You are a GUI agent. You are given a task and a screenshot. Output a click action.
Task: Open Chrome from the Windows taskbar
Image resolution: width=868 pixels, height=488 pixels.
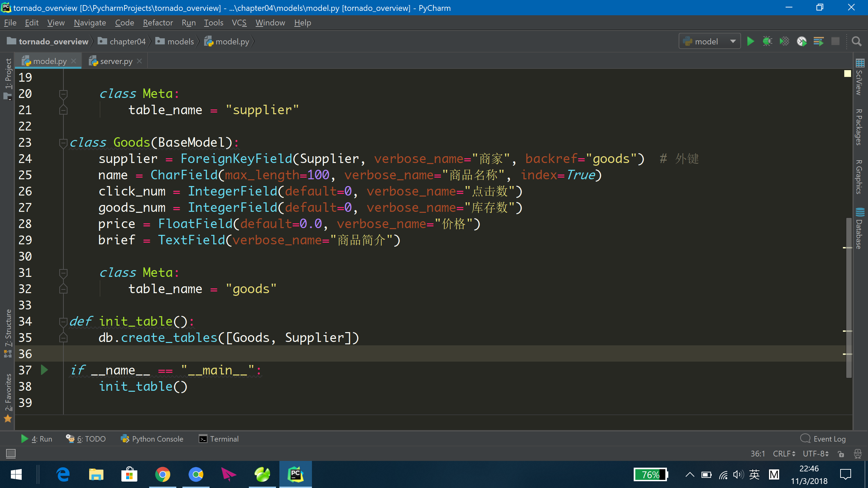tap(163, 474)
